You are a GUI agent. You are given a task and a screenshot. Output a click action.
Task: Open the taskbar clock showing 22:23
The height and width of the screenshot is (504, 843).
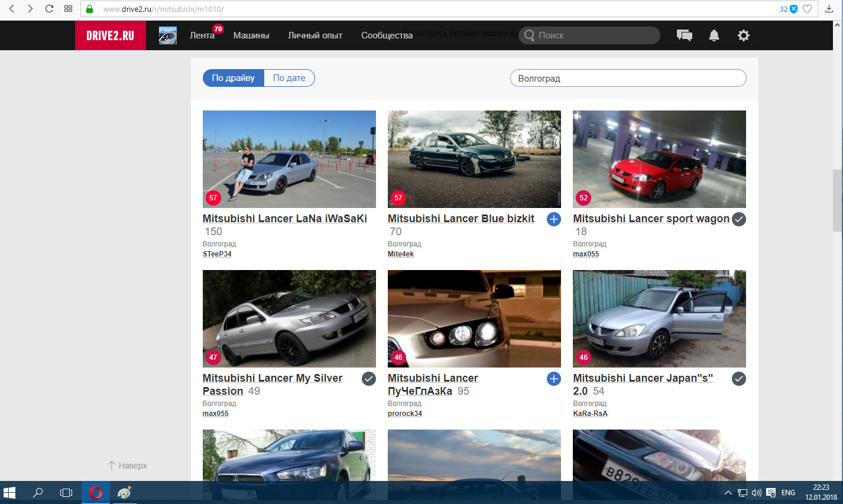[x=821, y=492]
